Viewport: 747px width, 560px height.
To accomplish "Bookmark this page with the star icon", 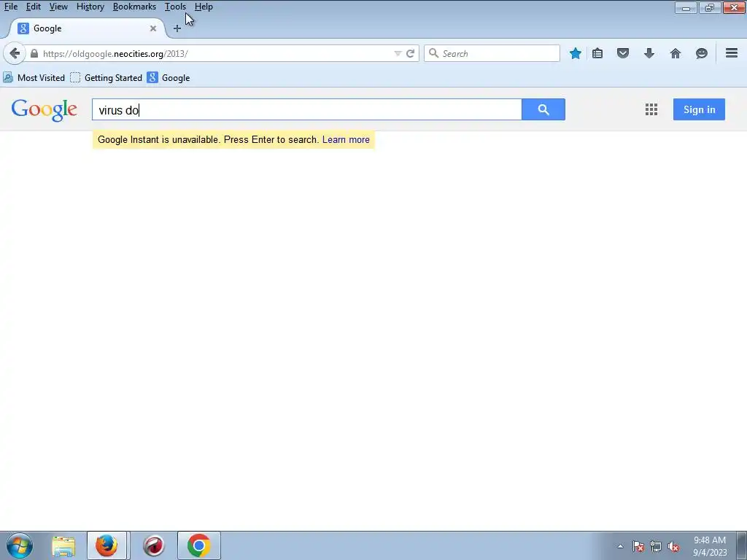I will 575,53.
